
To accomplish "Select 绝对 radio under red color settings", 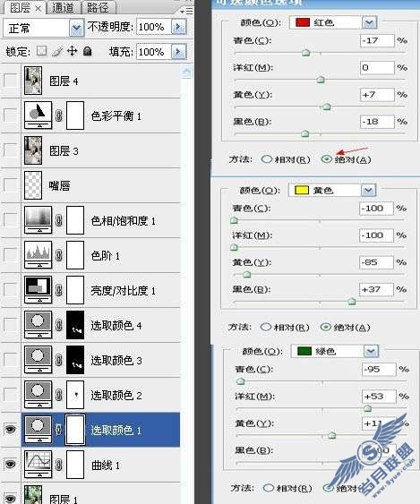I will 326,159.
